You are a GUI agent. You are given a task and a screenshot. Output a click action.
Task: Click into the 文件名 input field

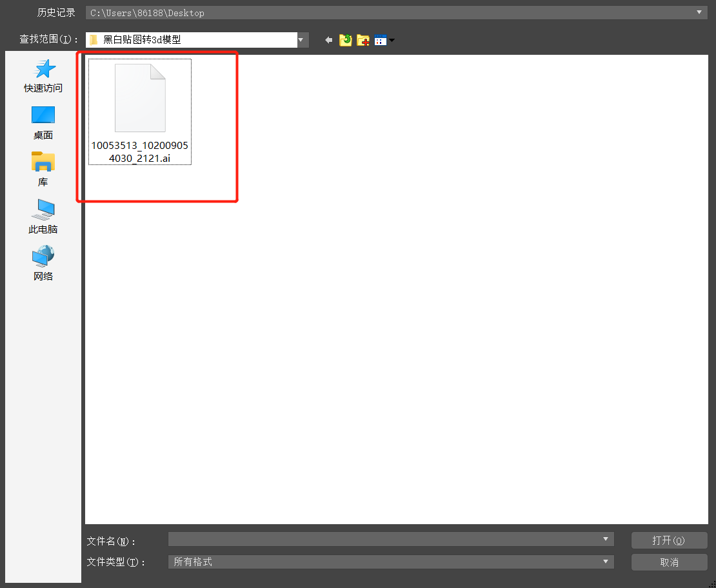tap(384, 539)
